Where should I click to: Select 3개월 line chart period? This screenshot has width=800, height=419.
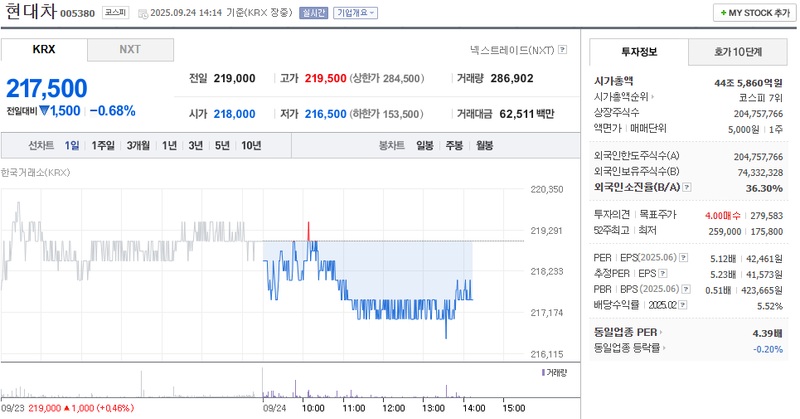tap(138, 145)
